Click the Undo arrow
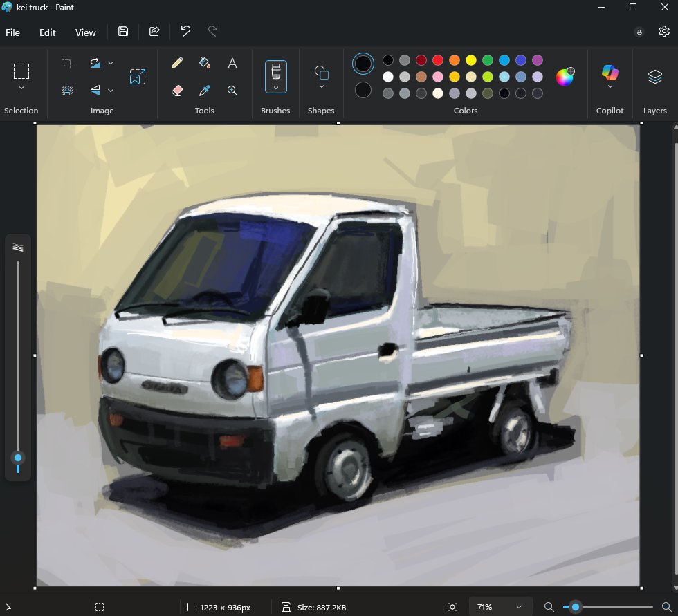This screenshot has width=678, height=616. (185, 31)
